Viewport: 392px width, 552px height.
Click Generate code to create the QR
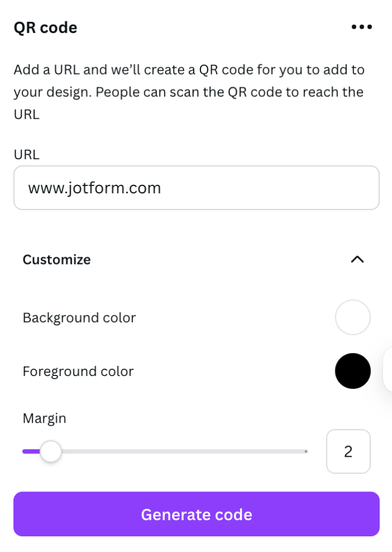click(196, 514)
